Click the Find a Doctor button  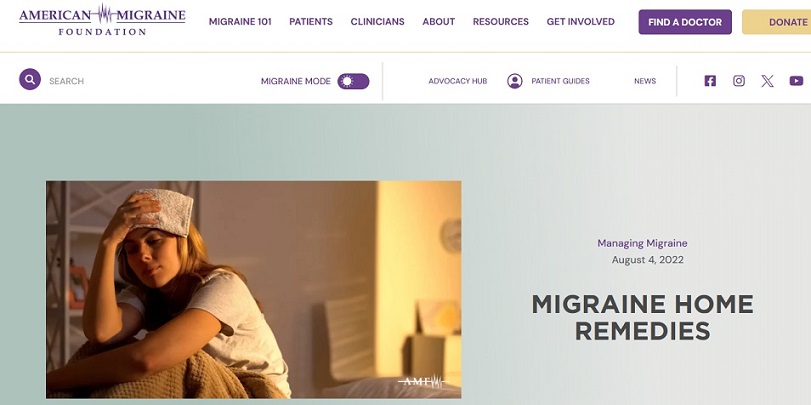[685, 22]
